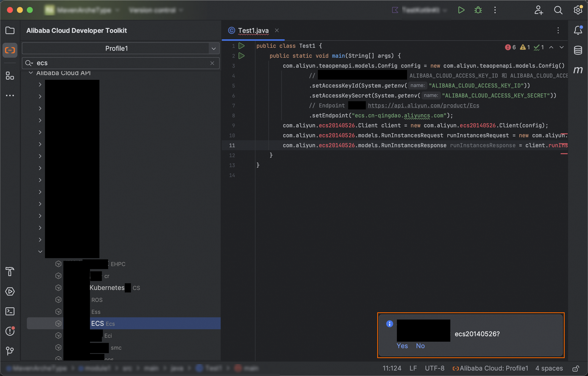
Task: Jump to previous highlighted error arrow
Action: tap(551, 47)
